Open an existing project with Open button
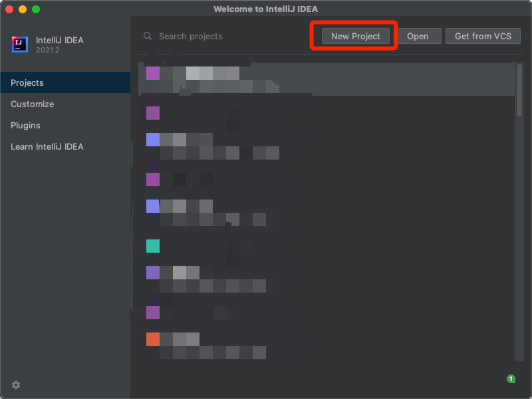Image resolution: width=532 pixels, height=399 pixels. pos(418,36)
